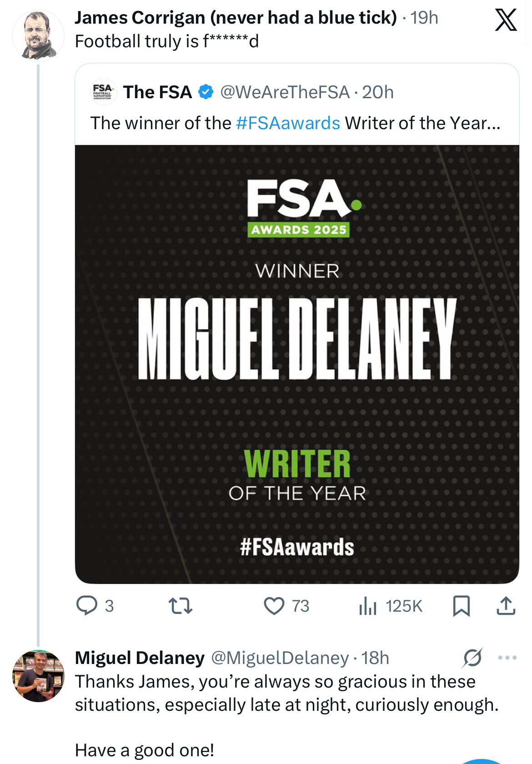Image resolution: width=532 pixels, height=764 pixels.
Task: Share the tweet via the upload arrow icon
Action: [506, 606]
